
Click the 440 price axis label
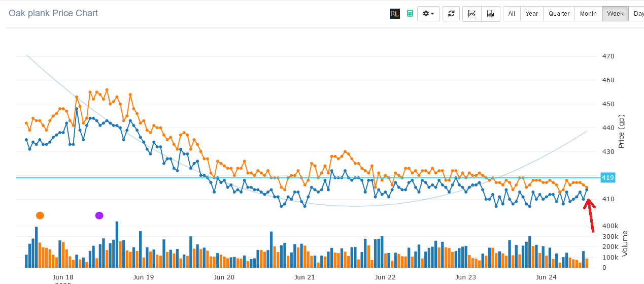click(x=608, y=128)
